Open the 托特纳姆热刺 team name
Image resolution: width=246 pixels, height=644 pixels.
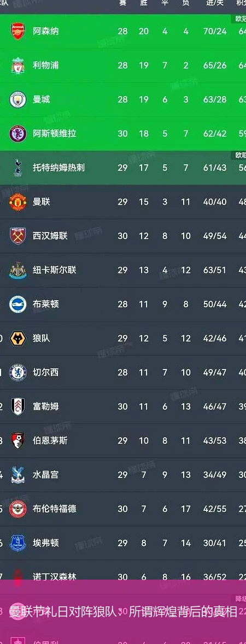point(59,168)
